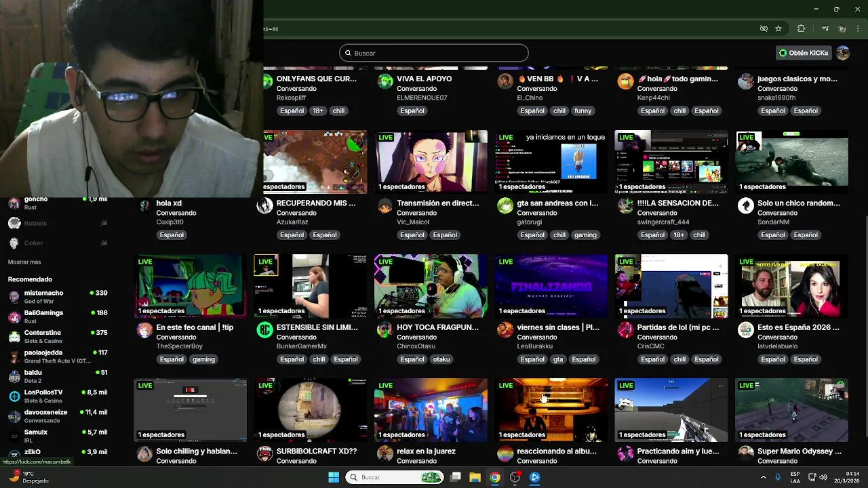868x488 pixels.
Task: Expand the system tray hidden icons chevron
Action: (x=763, y=477)
